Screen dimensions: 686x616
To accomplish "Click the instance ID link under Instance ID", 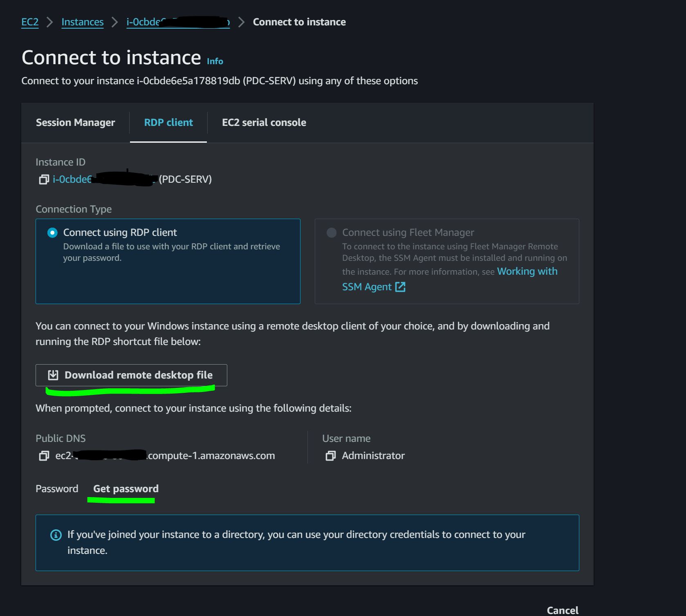I will (x=105, y=179).
